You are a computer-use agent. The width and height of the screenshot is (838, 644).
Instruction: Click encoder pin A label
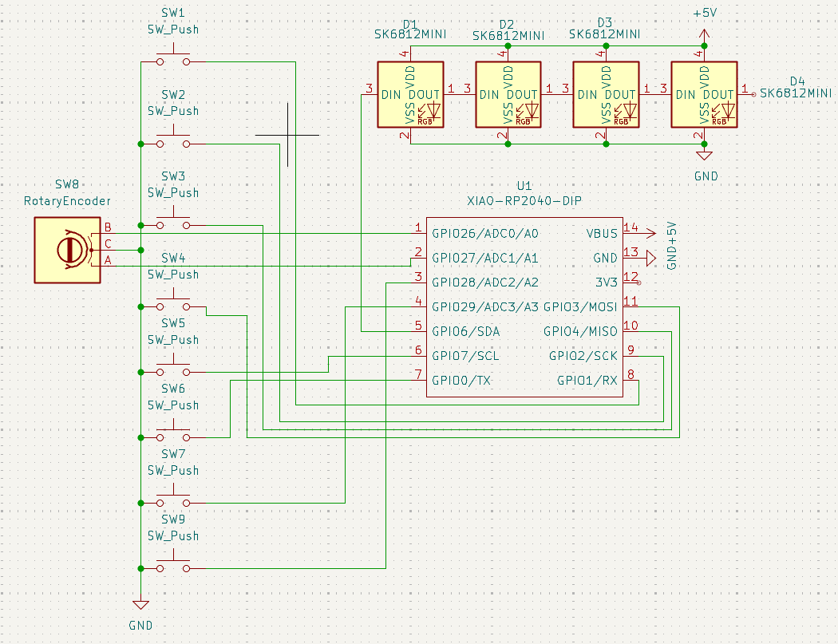(108, 260)
